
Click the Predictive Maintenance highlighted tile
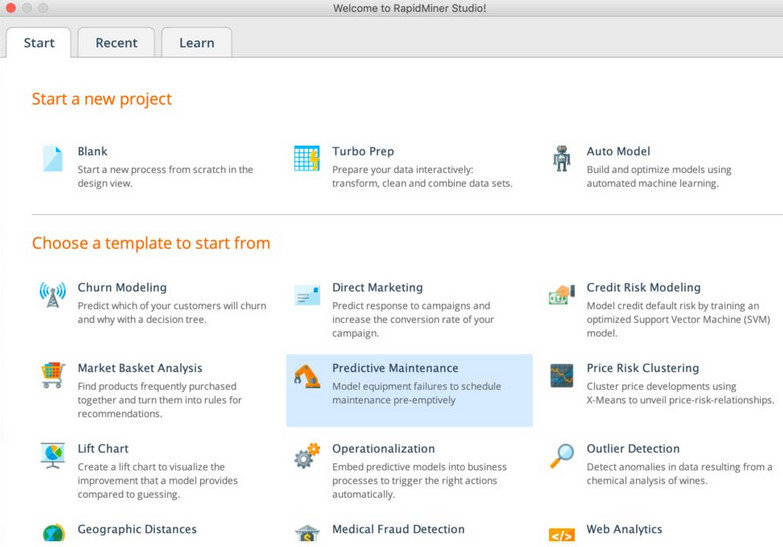pyautogui.click(x=409, y=390)
